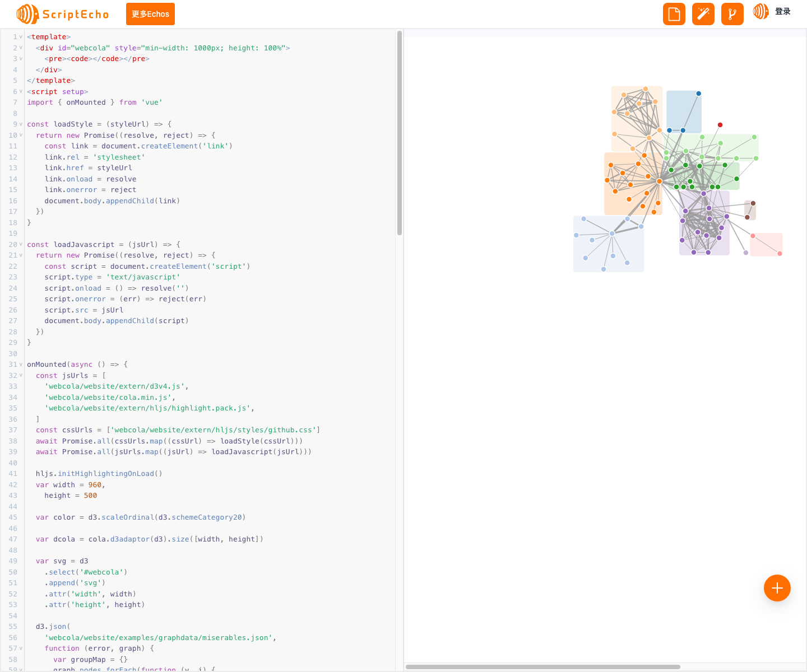Click the orange plus floating button
Image resolution: width=807 pixels, height=672 pixels.
tap(777, 588)
